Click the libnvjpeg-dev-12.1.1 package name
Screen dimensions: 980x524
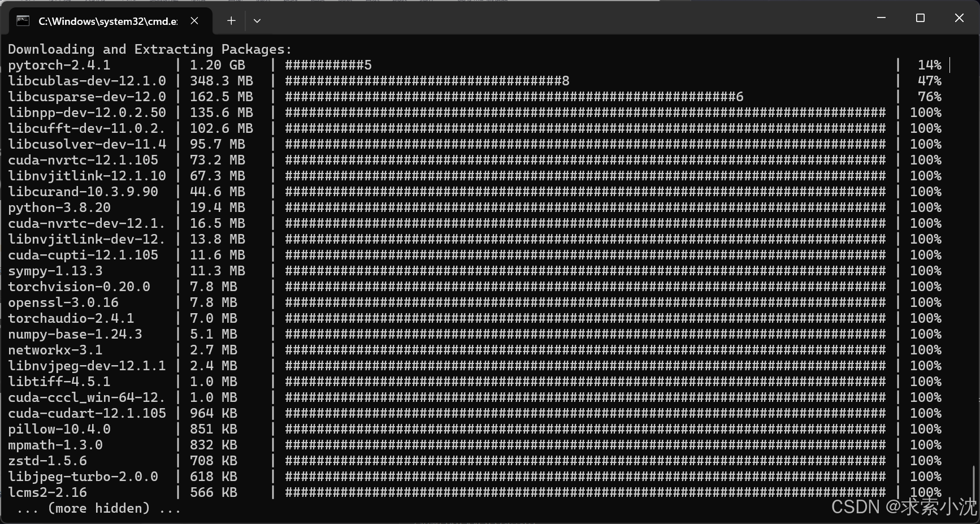tap(87, 366)
